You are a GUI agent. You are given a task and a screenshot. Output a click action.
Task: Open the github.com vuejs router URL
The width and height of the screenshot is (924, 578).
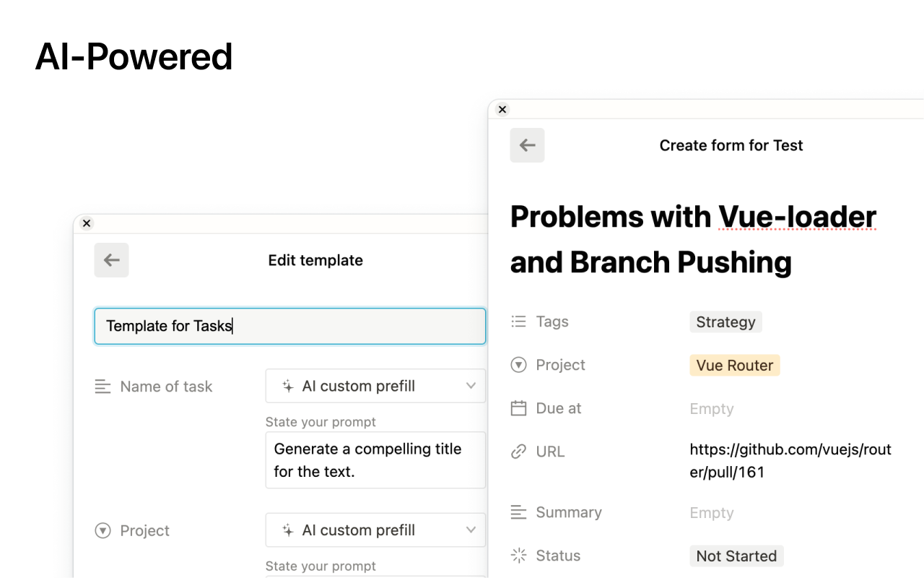[790, 461]
